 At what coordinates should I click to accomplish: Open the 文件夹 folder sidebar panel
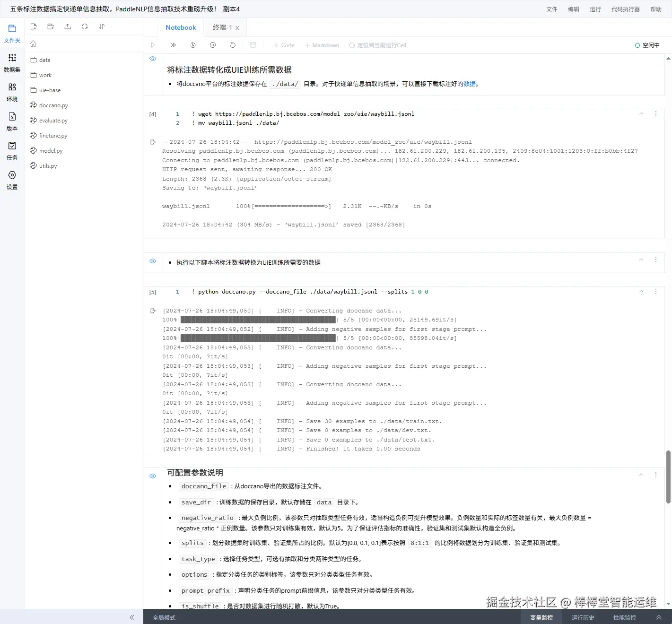point(12,34)
